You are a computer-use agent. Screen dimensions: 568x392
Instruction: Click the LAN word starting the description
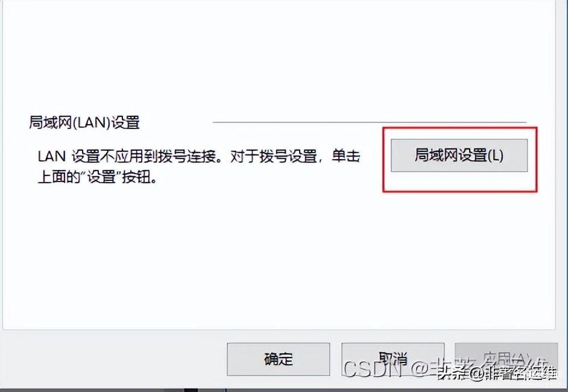click(x=52, y=157)
